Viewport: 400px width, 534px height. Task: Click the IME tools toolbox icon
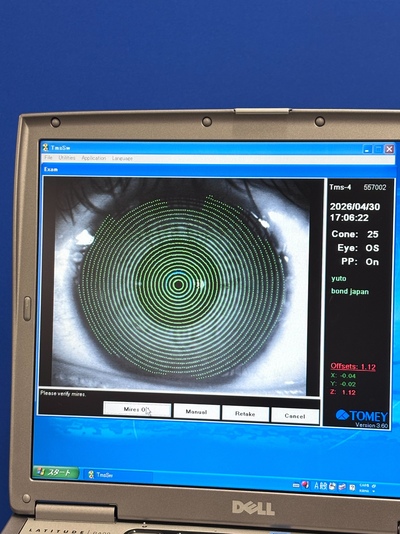coord(342,487)
